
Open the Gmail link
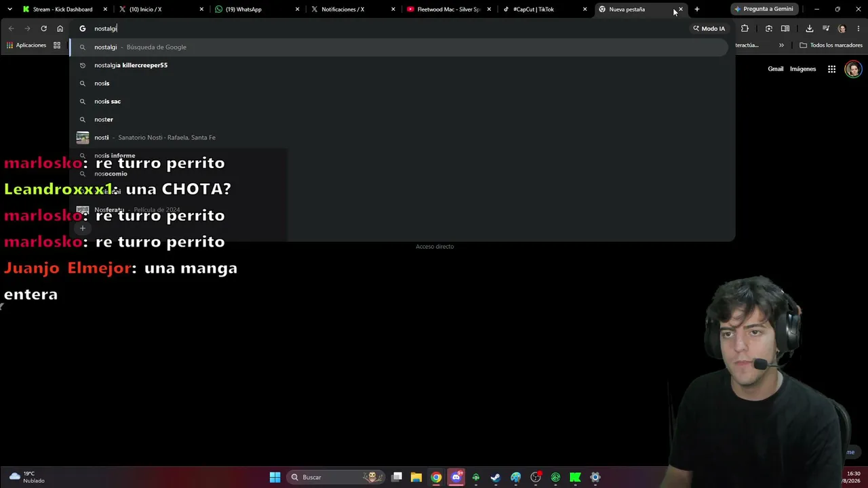(775, 69)
